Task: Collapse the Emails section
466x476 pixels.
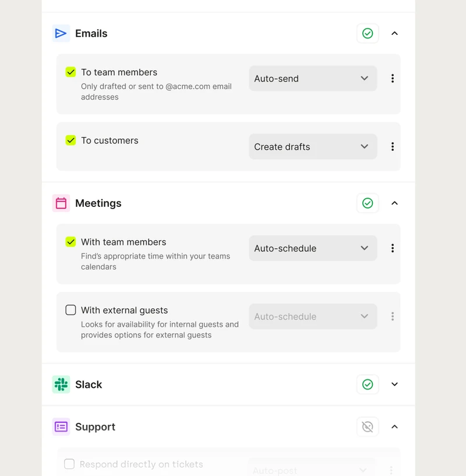Action: (394, 33)
